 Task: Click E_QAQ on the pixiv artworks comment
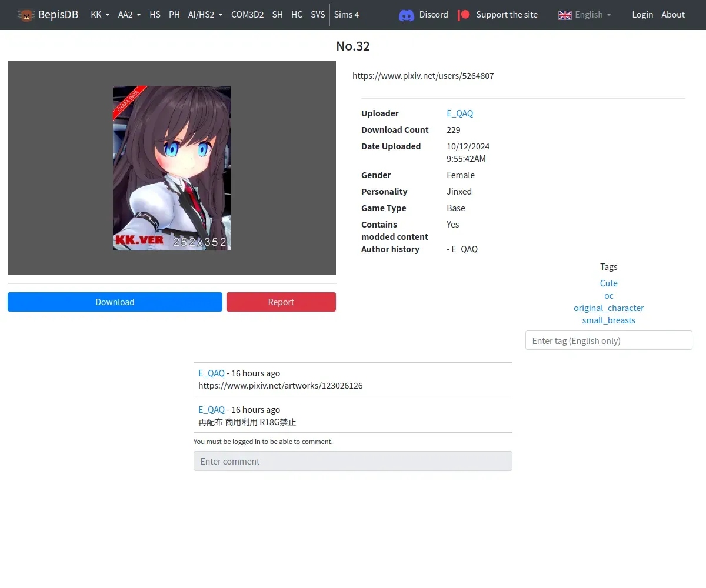coord(211,373)
